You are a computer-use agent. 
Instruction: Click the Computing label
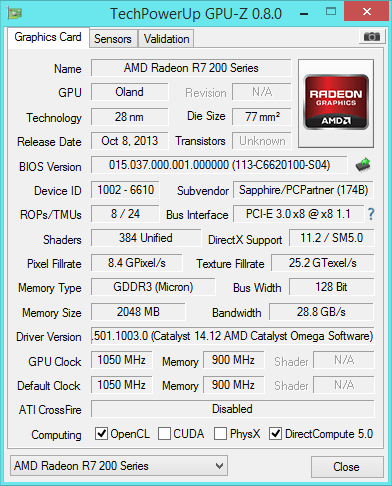pyautogui.click(x=56, y=435)
